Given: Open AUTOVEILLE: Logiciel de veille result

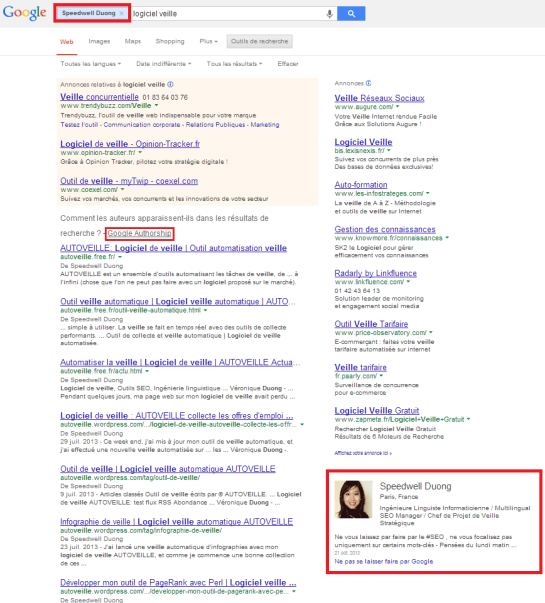Looking at the screenshot, I should coord(173,248).
